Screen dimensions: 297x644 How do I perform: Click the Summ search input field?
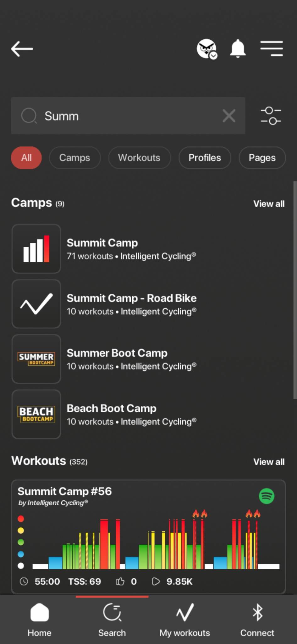(x=126, y=116)
